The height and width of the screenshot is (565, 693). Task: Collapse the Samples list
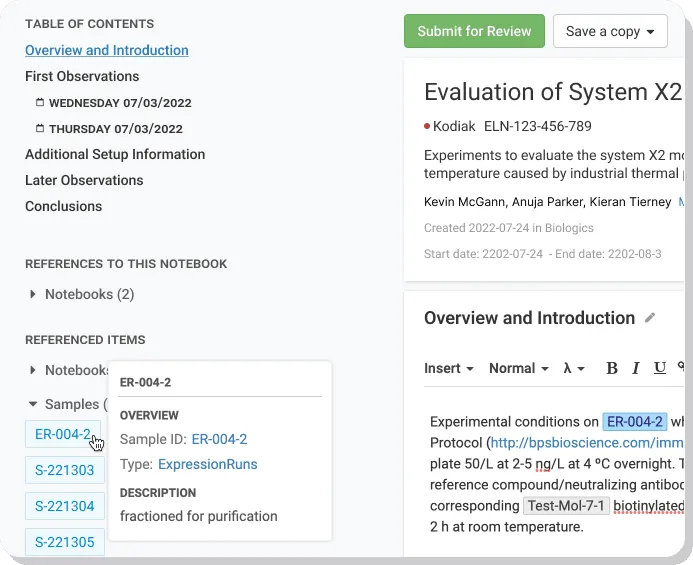point(33,405)
